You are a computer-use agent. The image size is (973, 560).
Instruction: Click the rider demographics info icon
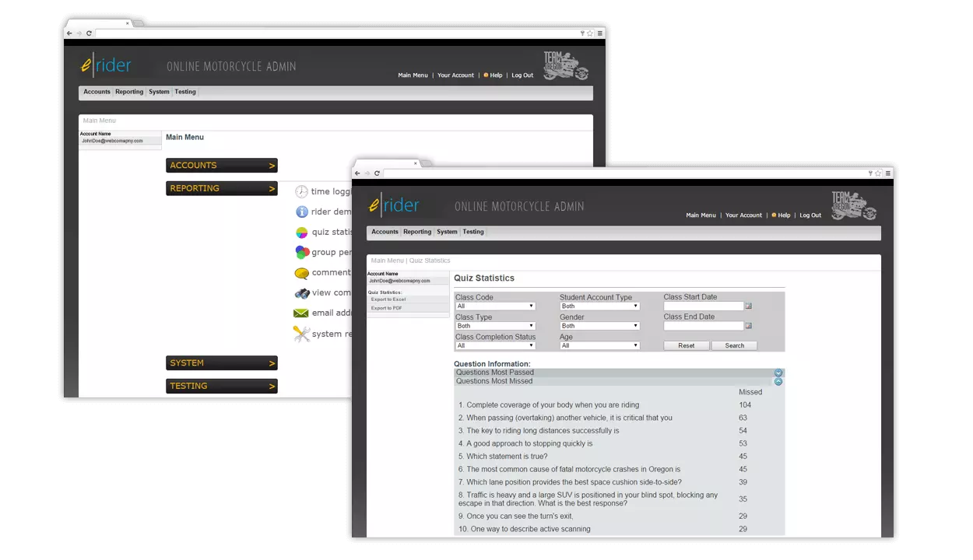pos(301,212)
